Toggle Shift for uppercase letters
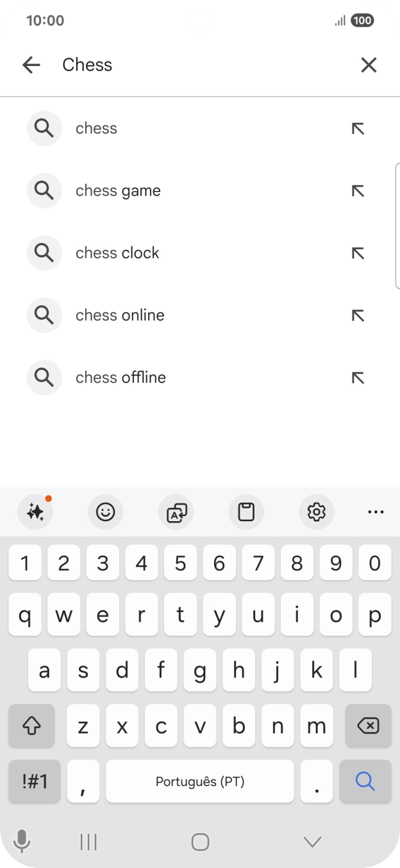The height and width of the screenshot is (868, 400). point(31,726)
